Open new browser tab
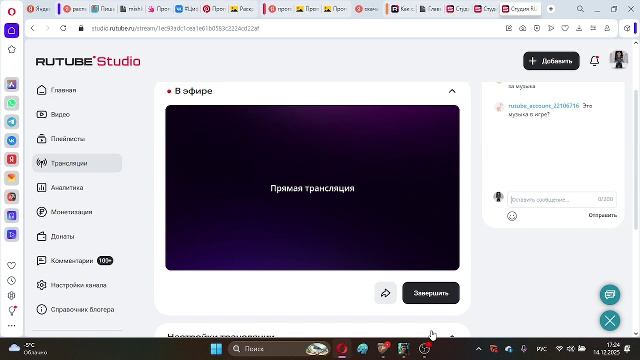 coord(551,9)
